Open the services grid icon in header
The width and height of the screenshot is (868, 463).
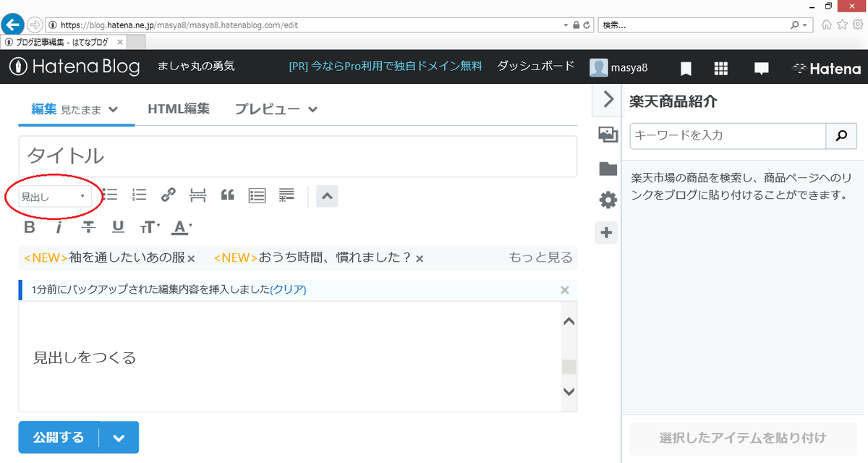(x=720, y=69)
